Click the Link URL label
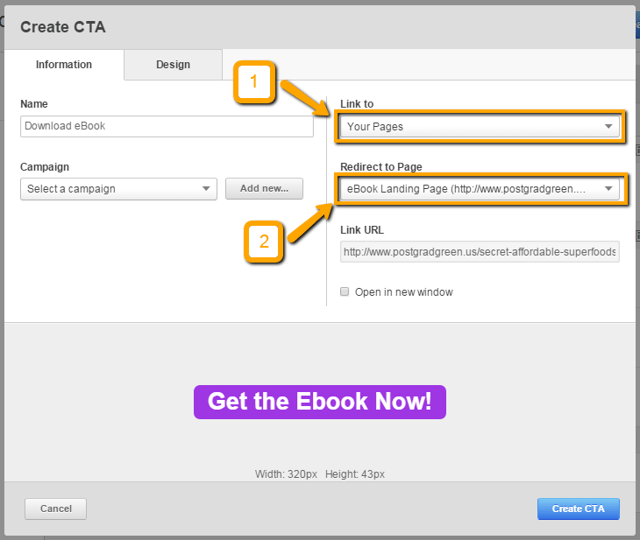The image size is (640, 540). (x=362, y=230)
